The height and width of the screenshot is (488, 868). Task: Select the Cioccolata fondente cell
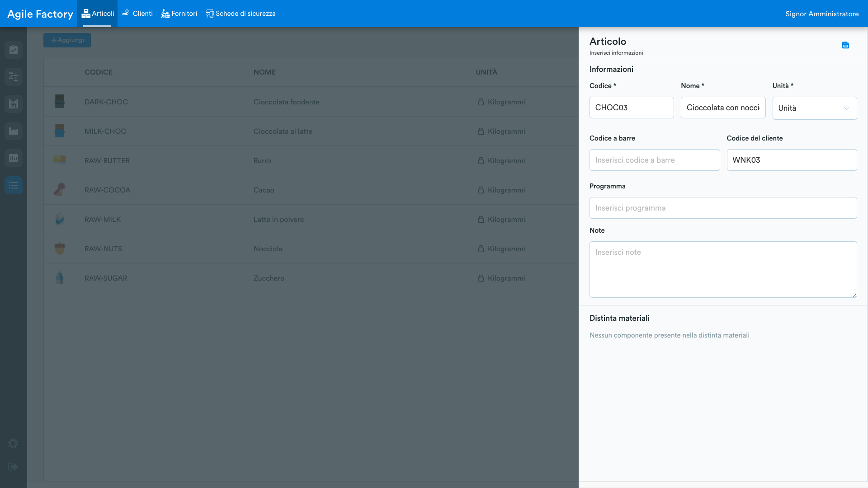pyautogui.click(x=287, y=102)
